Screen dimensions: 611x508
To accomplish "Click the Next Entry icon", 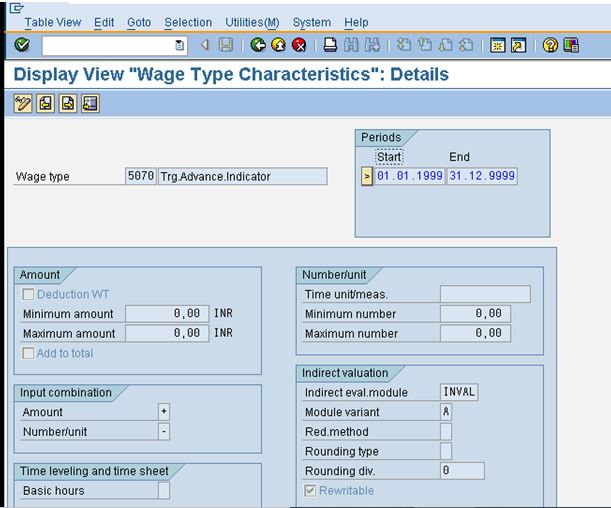I will point(68,104).
